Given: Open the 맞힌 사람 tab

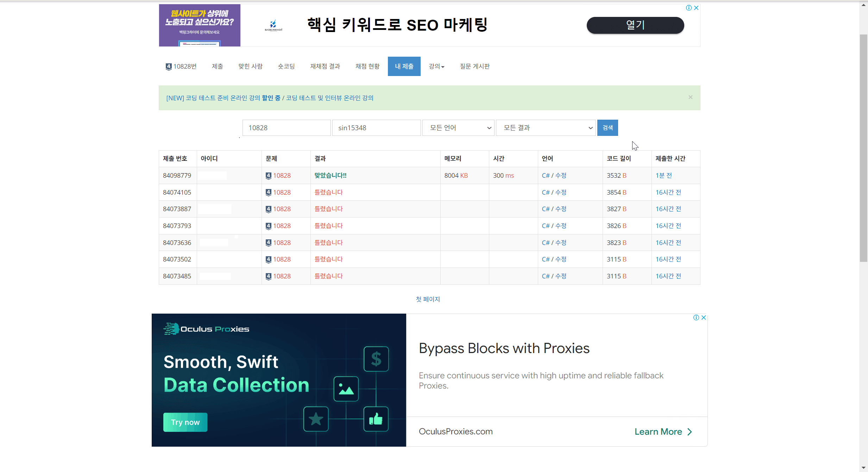Looking at the screenshot, I should pos(250,67).
